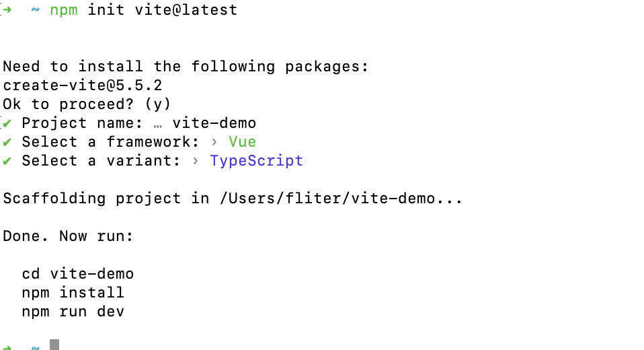Click the purple TypeScript variant text
This screenshot has width=644, height=350.
(256, 161)
